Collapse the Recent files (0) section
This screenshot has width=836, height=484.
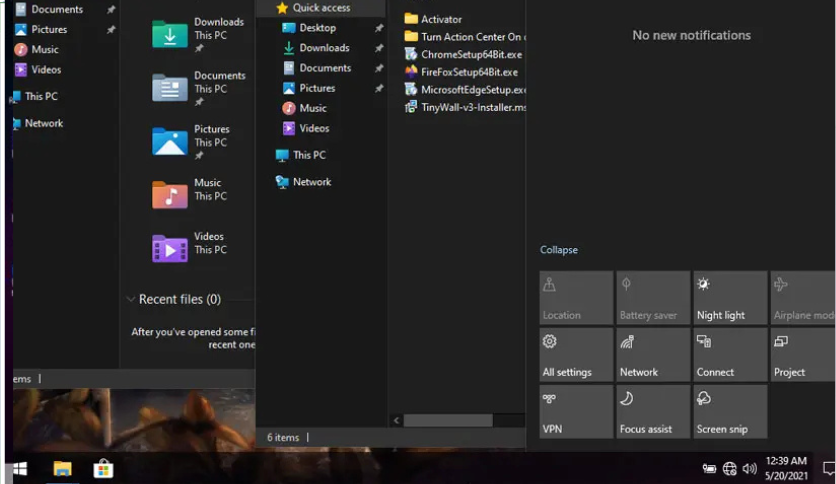pos(131,299)
